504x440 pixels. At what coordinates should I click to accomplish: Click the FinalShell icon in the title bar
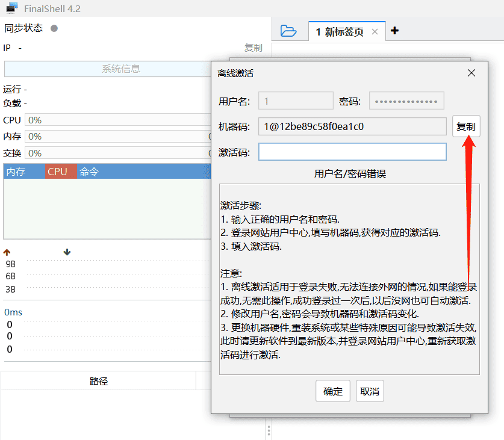click(12, 8)
